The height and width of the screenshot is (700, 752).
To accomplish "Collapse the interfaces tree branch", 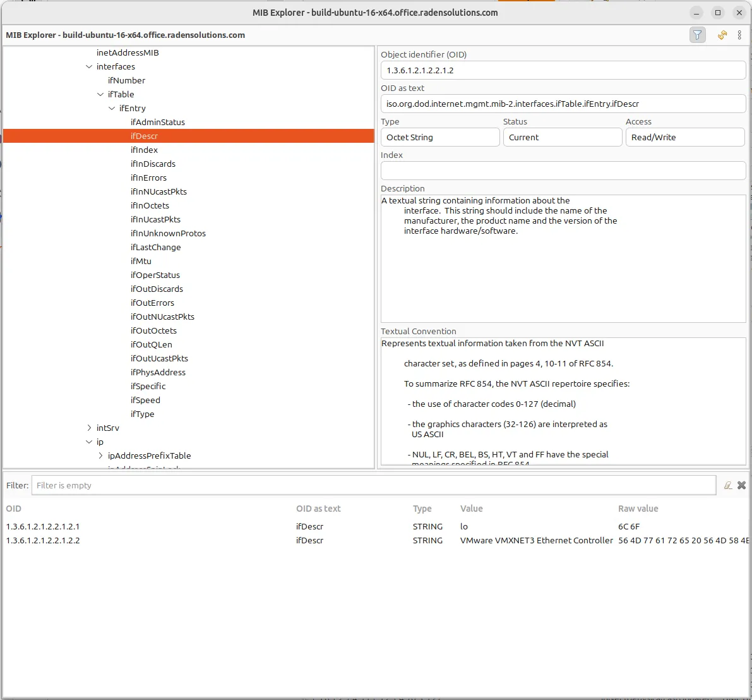I will pyautogui.click(x=88, y=66).
